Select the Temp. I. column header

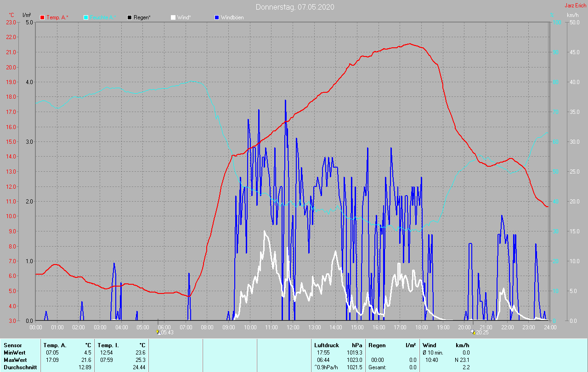108,345
